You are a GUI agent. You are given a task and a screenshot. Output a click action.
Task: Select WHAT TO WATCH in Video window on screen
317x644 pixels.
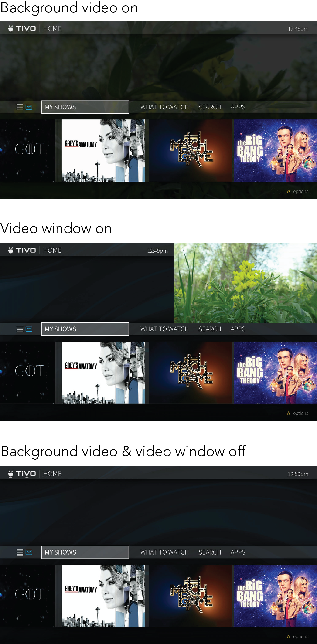click(x=164, y=329)
